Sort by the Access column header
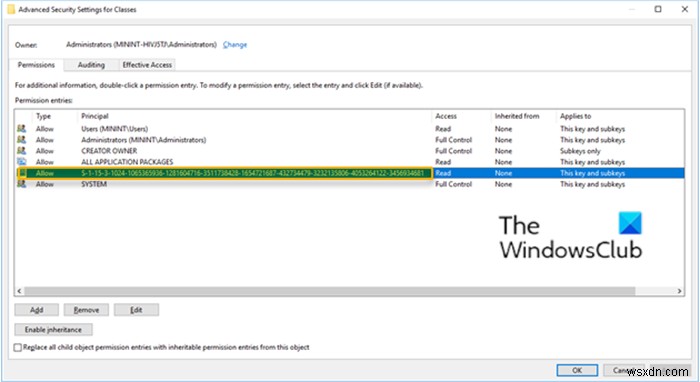Image resolution: width=700 pixels, height=382 pixels. click(x=446, y=116)
